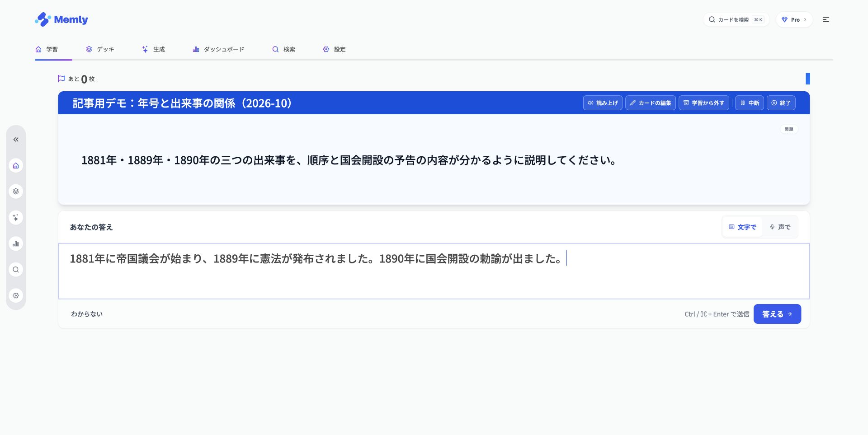
Task: Click the sidebar settings gear icon
Action: 16,295
